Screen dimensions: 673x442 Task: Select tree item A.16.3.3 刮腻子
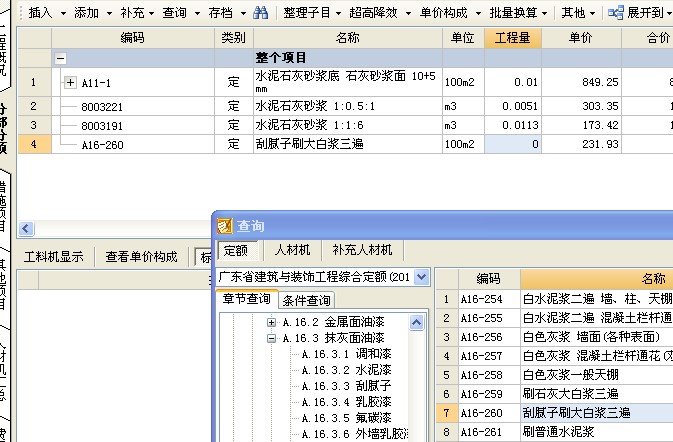[346, 386]
